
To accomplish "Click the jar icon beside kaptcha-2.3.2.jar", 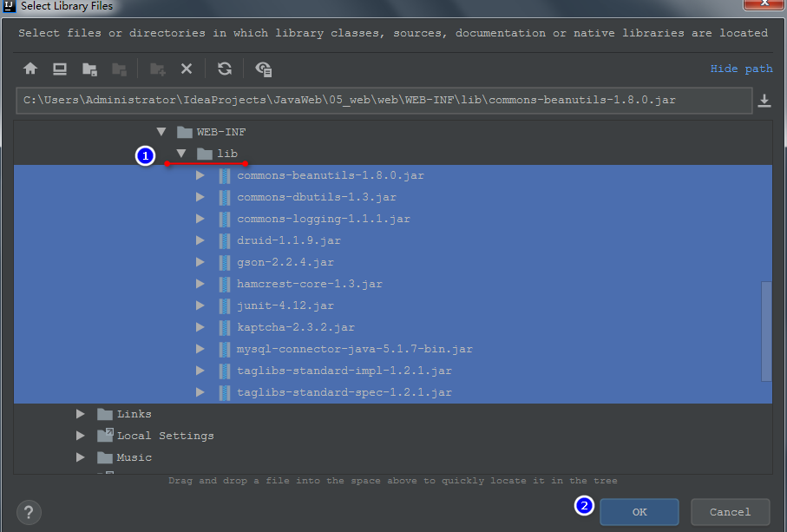I will point(225,327).
